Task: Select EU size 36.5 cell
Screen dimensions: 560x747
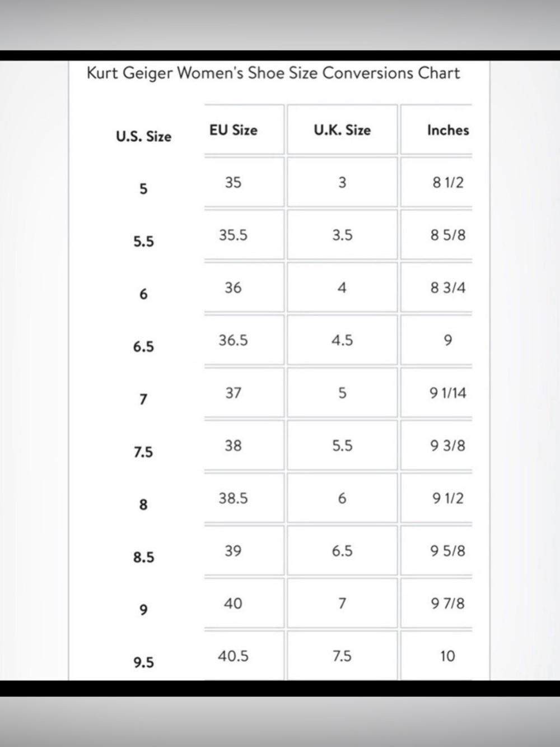Action: tap(244, 340)
